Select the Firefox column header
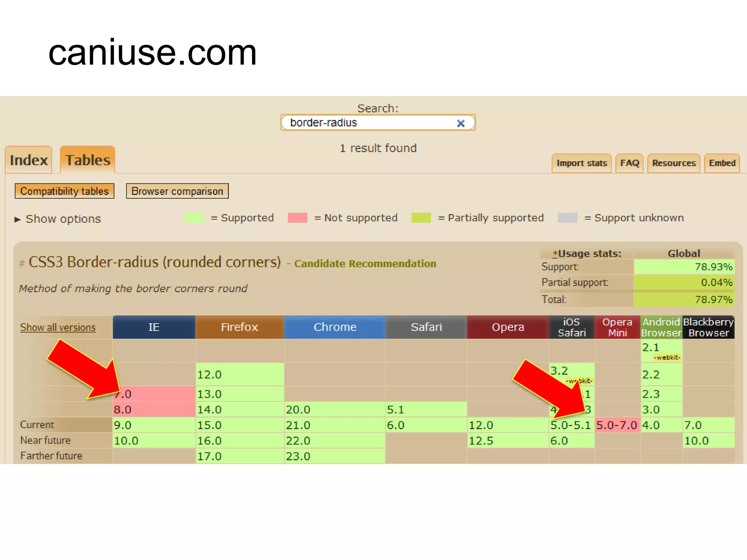The width and height of the screenshot is (747, 560). click(x=240, y=327)
